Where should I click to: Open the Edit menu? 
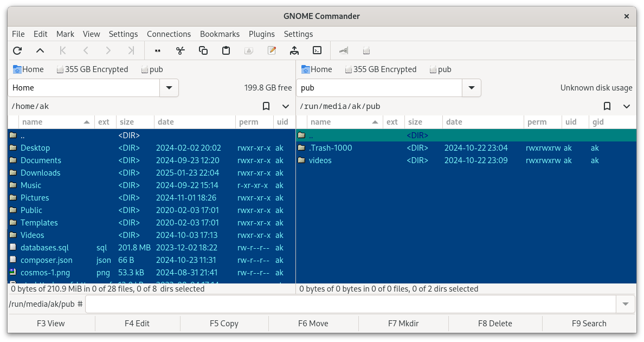pyautogui.click(x=40, y=34)
